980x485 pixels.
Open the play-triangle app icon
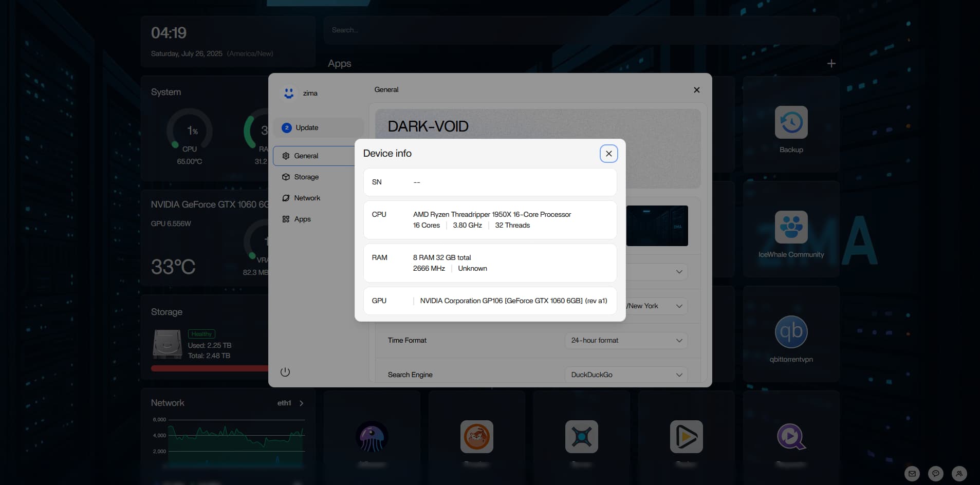[x=687, y=437]
